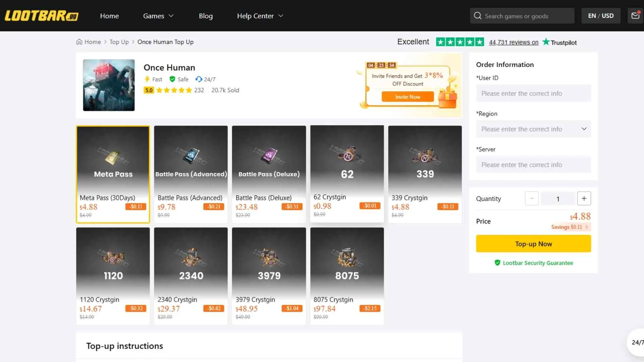Open the Region dropdown
Viewport: 644px width, 362px height.
tap(533, 129)
